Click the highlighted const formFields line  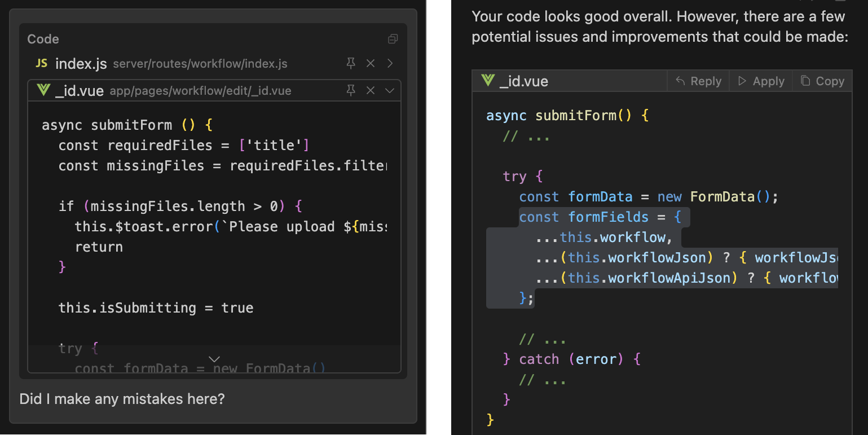(x=601, y=217)
